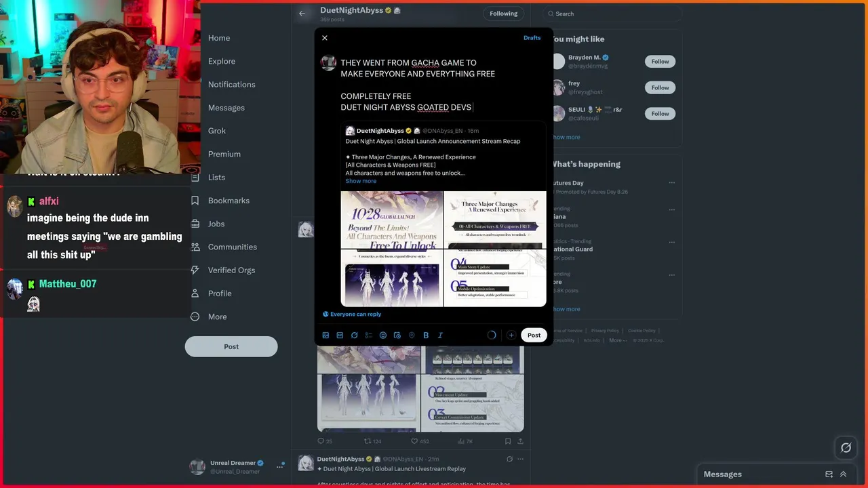The height and width of the screenshot is (488, 868).
Task: Open Grok icon on Livestream Replay tweet
Action: coord(509,459)
